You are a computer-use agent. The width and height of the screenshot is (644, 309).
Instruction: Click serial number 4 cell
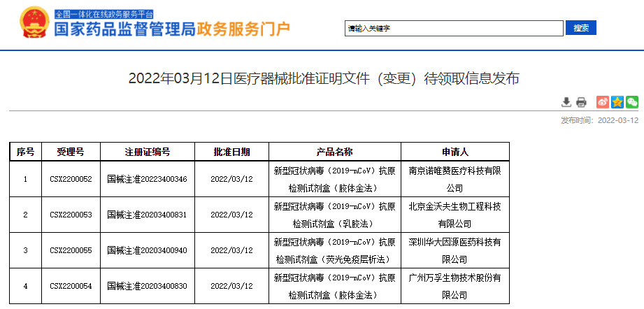pyautogui.click(x=25, y=286)
